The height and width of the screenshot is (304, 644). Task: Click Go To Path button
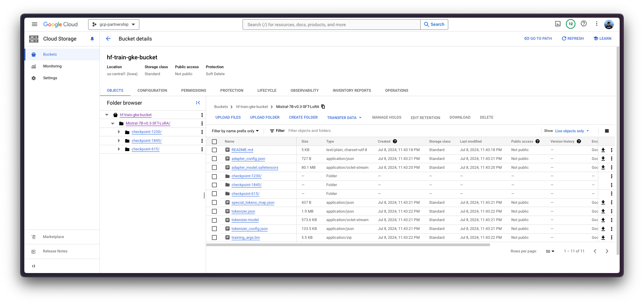pyautogui.click(x=538, y=38)
